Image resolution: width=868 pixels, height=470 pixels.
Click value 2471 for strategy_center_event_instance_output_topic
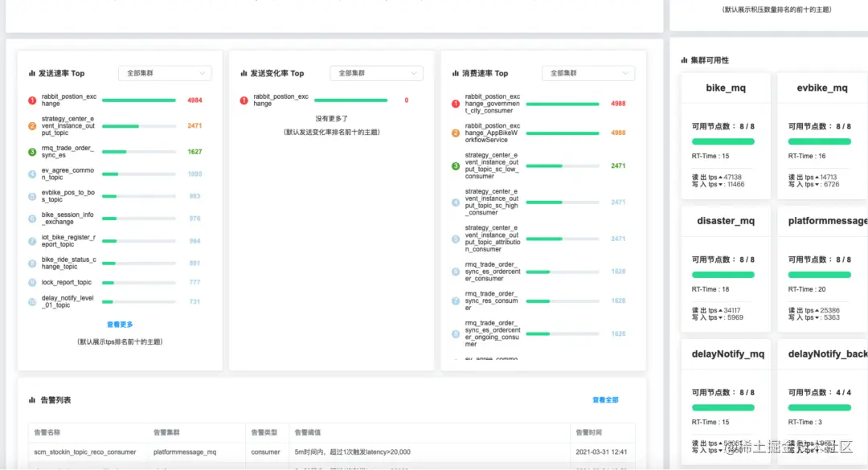[194, 126]
